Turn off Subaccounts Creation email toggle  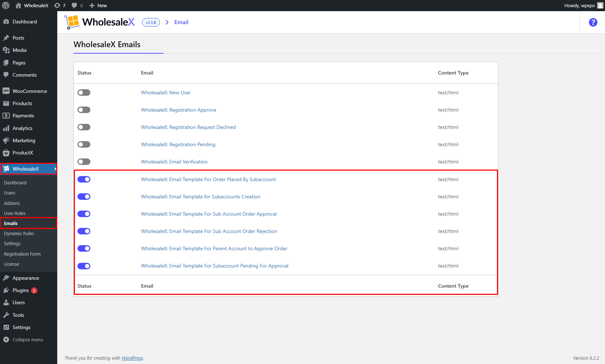[x=84, y=197]
